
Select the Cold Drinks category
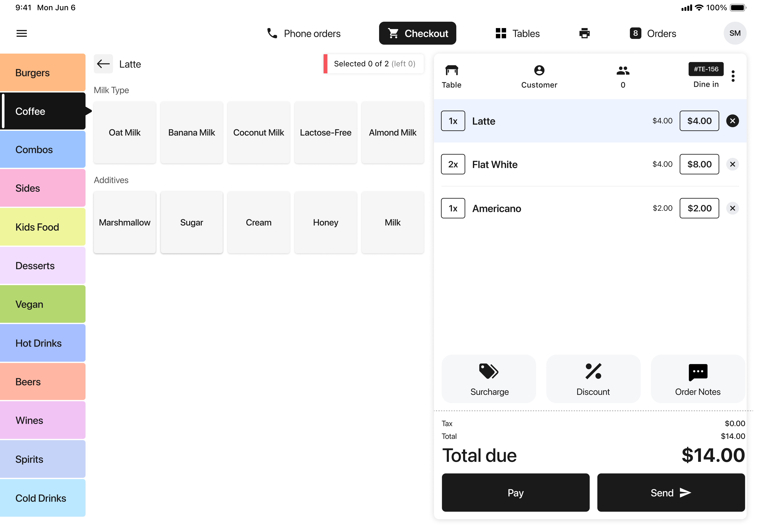click(x=43, y=498)
